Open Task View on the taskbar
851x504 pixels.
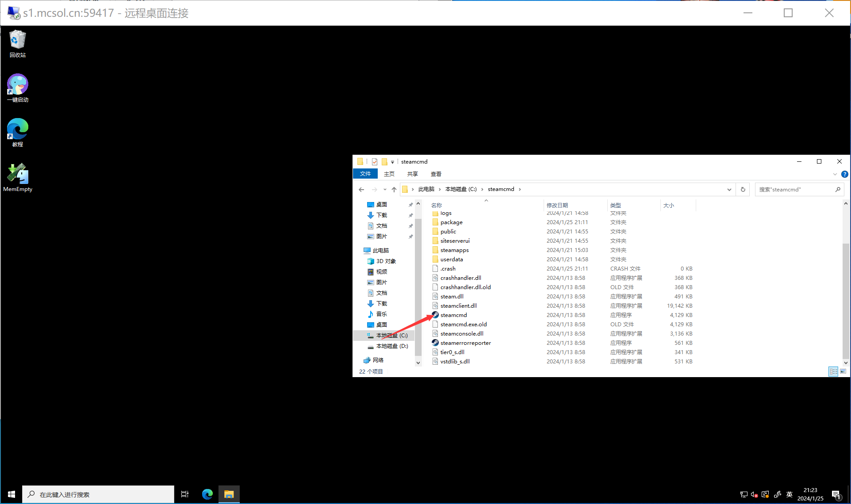[185, 494]
